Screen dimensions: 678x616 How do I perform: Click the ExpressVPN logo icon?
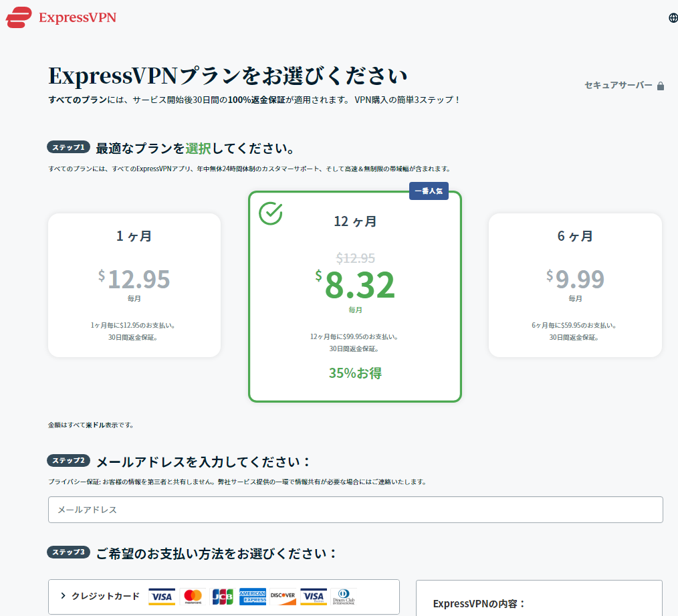point(19,17)
